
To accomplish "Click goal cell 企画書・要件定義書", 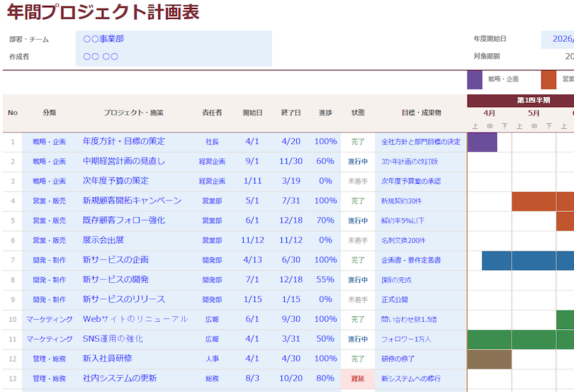I will (x=421, y=260).
